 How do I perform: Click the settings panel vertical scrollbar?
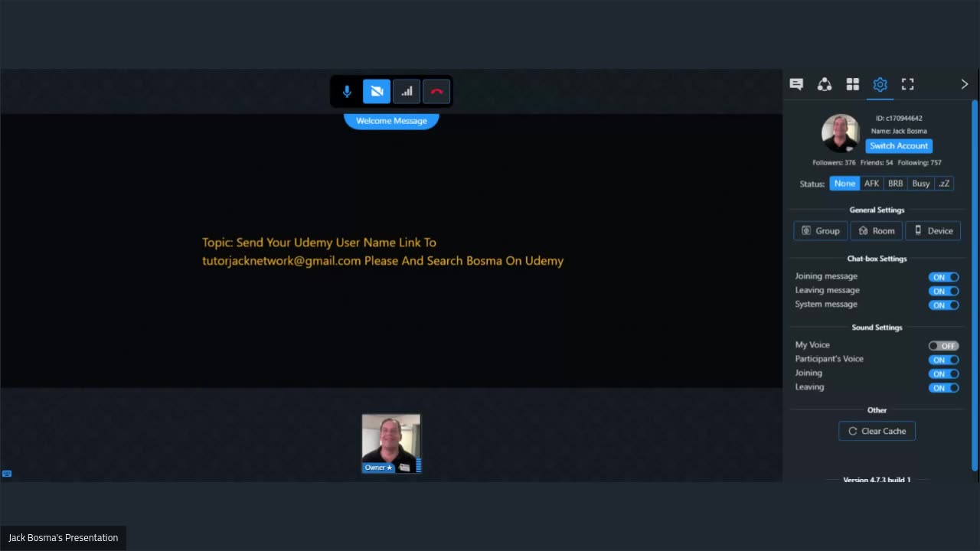tap(975, 285)
